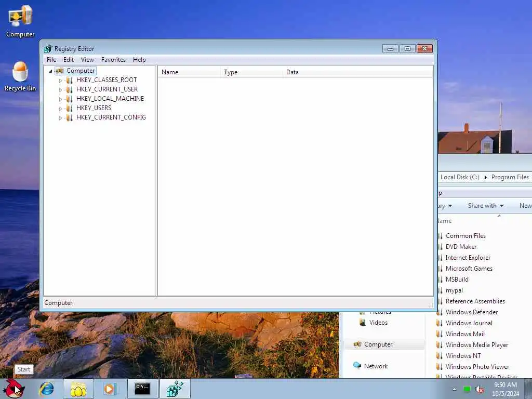The width and height of the screenshot is (532, 399).
Task: Expand breadcrumb arrow after Local Disk (C:)
Action: 486,178
